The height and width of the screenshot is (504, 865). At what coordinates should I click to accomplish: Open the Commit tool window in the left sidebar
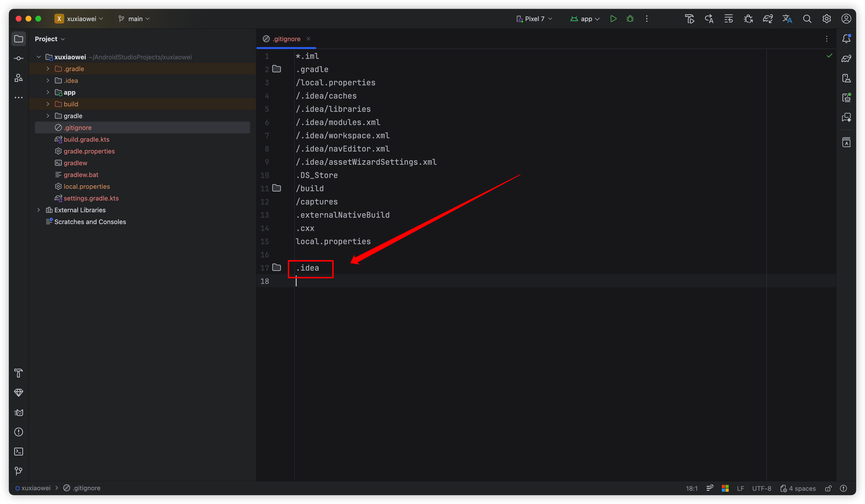(19, 58)
